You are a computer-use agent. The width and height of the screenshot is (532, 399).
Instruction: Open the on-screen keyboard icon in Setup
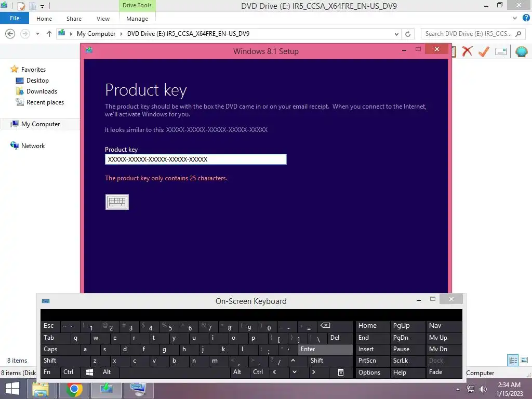[x=117, y=202]
